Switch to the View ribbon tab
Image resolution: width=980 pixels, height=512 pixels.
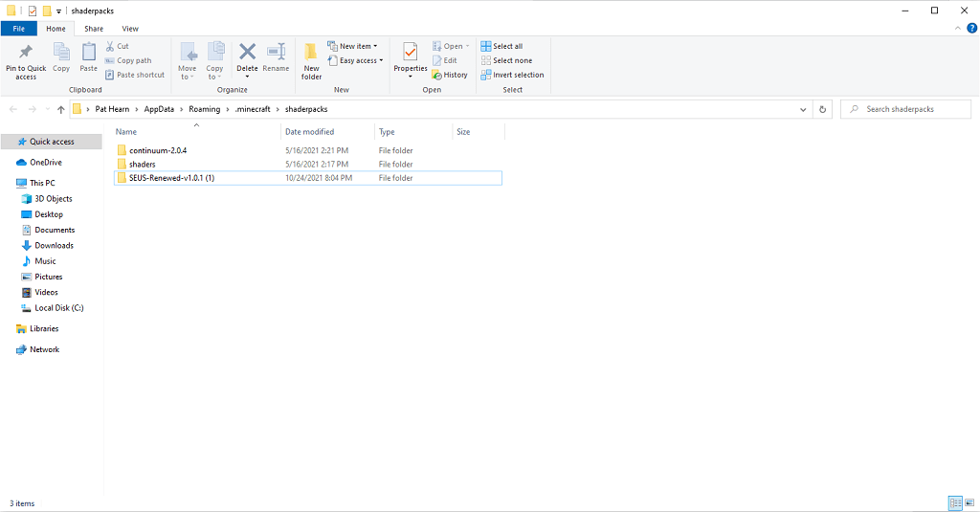(130, 29)
